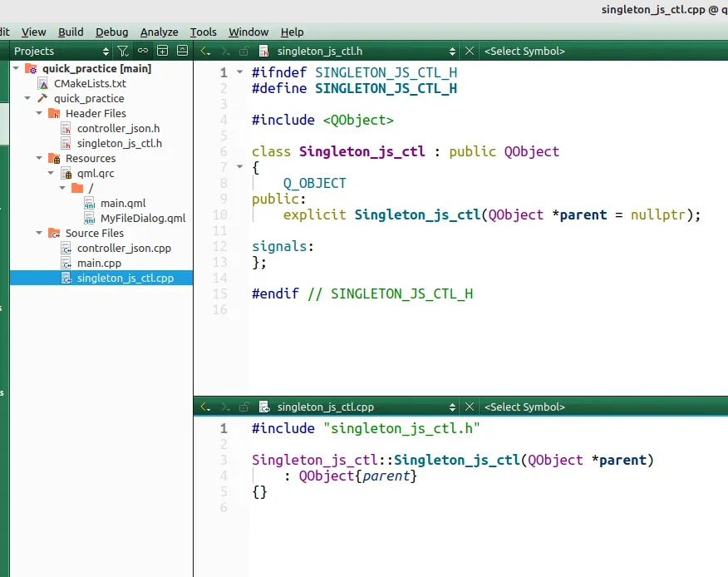This screenshot has width=728, height=577.
Task: Click Go Forward arrow in top editor
Action: 225,51
